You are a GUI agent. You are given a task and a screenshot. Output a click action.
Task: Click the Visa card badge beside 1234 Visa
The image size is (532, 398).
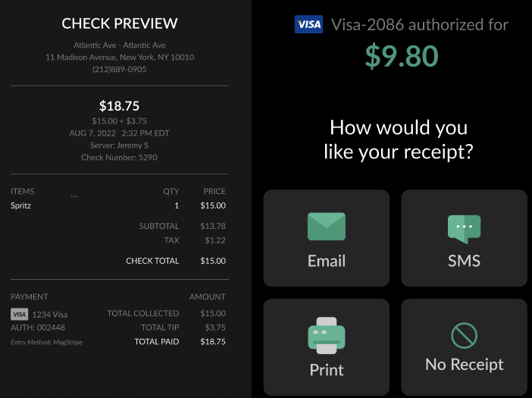pos(20,315)
